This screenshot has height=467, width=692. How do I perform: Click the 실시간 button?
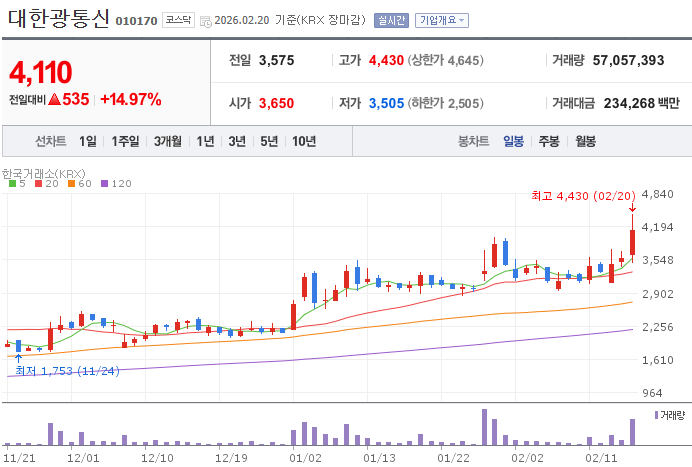pos(391,20)
